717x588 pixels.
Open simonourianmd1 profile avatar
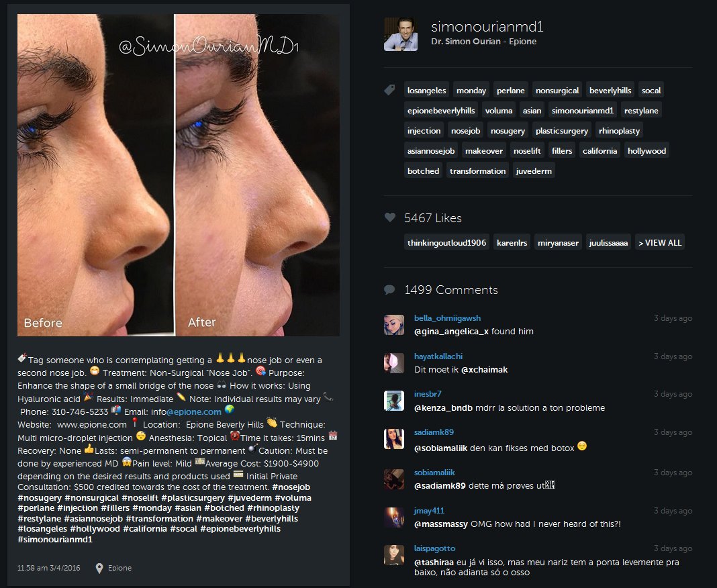(401, 34)
